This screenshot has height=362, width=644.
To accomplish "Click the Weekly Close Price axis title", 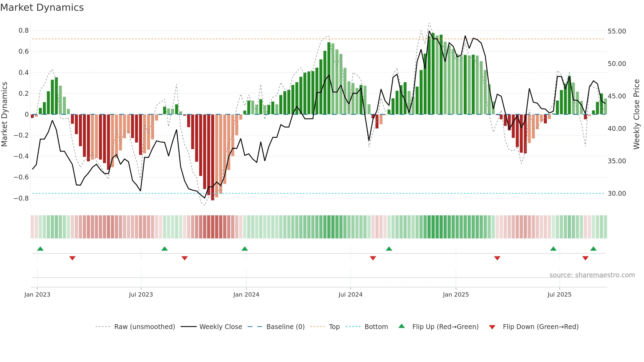I will tap(636, 114).
